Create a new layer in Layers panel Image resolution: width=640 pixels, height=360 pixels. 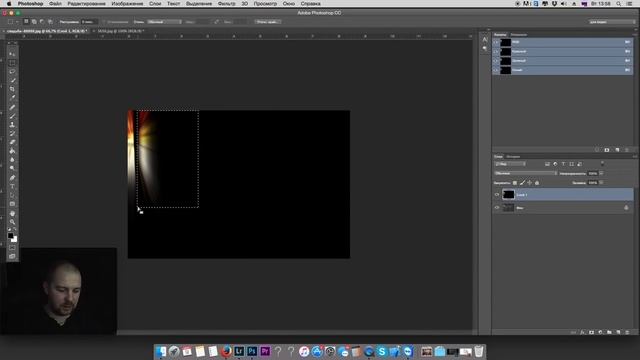[618, 332]
